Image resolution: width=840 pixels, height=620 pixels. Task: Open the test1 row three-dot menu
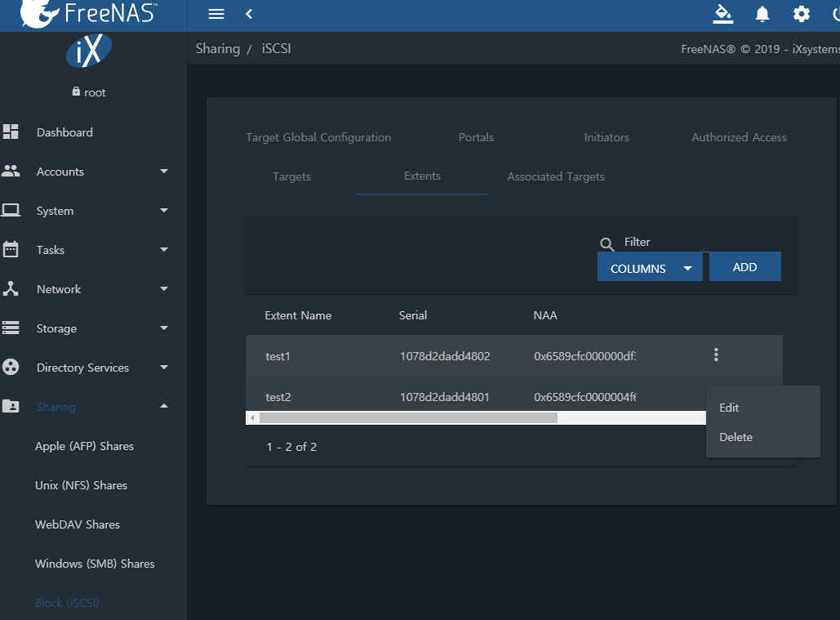(x=716, y=355)
